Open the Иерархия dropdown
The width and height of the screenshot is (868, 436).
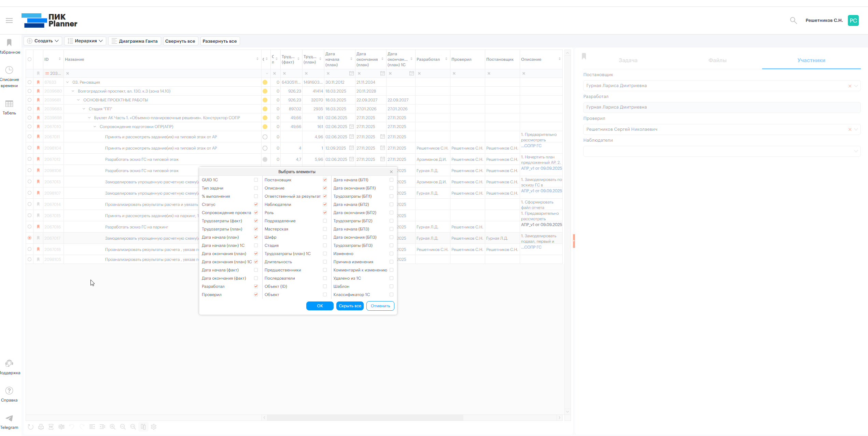coord(85,41)
